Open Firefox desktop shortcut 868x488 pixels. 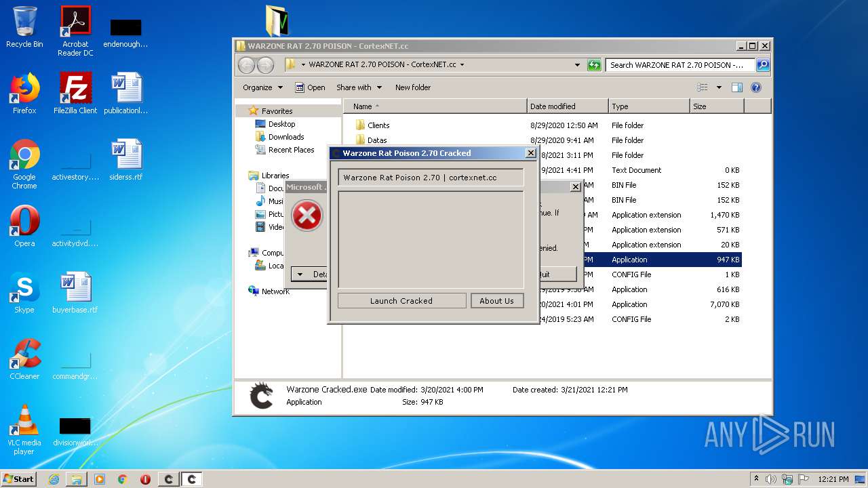[x=24, y=93]
